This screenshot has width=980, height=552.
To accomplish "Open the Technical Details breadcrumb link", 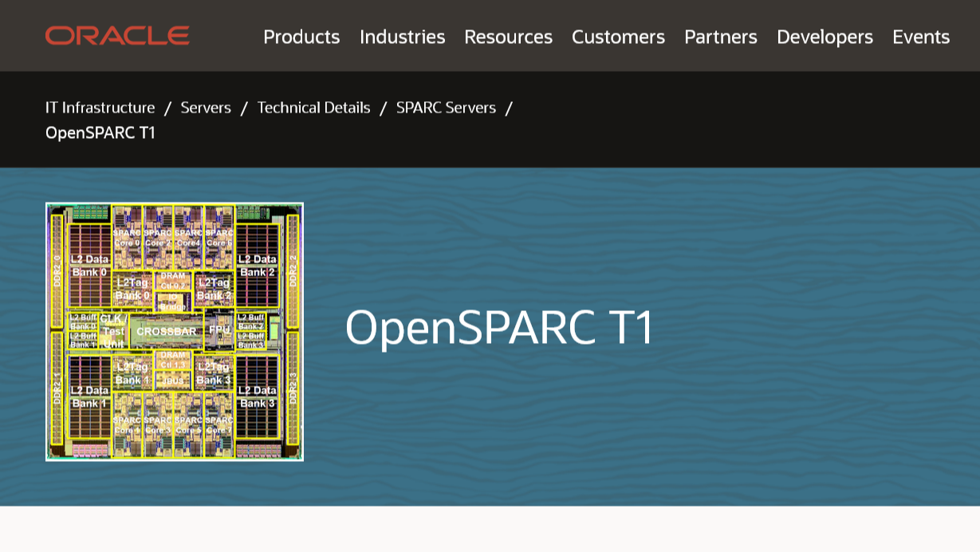I will [x=313, y=108].
